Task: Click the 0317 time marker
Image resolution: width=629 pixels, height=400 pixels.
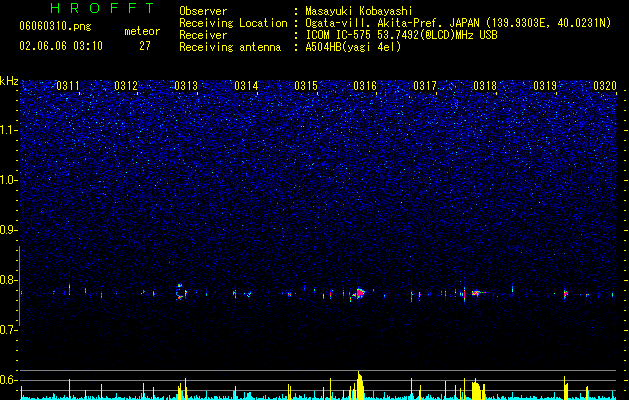Action: [425, 86]
